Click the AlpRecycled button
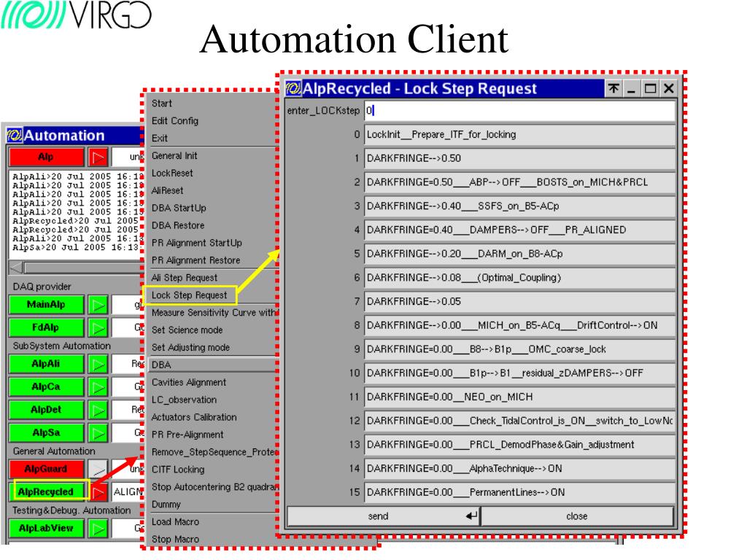 coord(46,492)
